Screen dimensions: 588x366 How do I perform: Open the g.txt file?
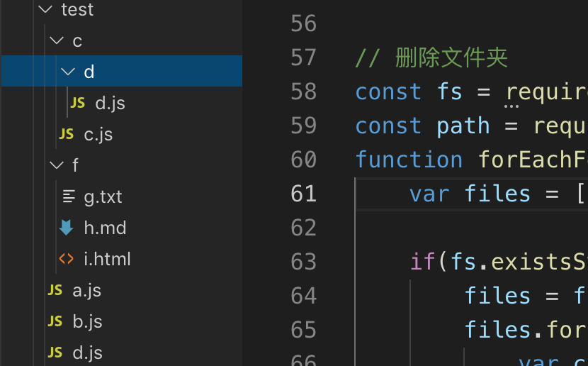click(x=103, y=196)
